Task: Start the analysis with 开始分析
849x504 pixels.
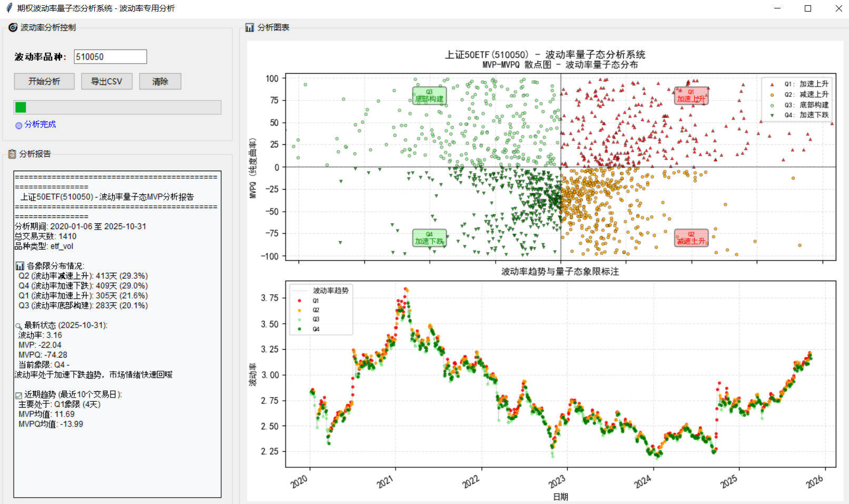Action: 44,82
